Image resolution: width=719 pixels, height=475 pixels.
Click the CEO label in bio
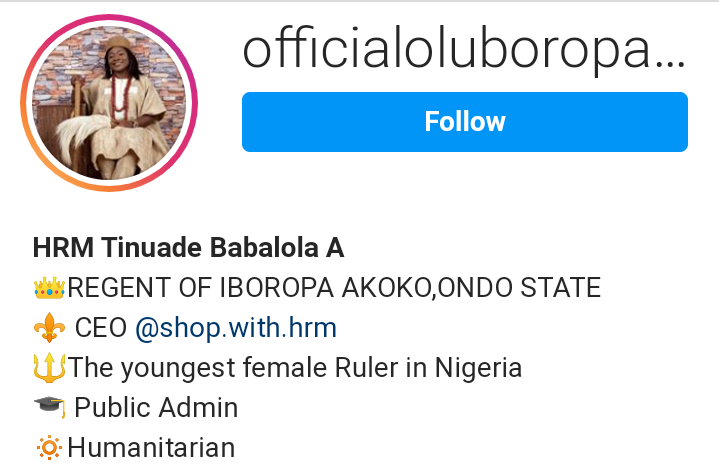coord(101,328)
